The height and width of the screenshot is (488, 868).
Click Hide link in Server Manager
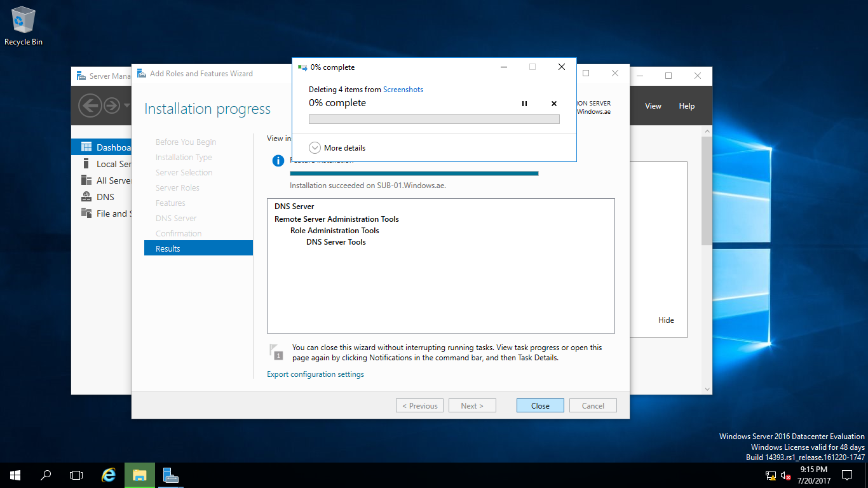pos(666,320)
